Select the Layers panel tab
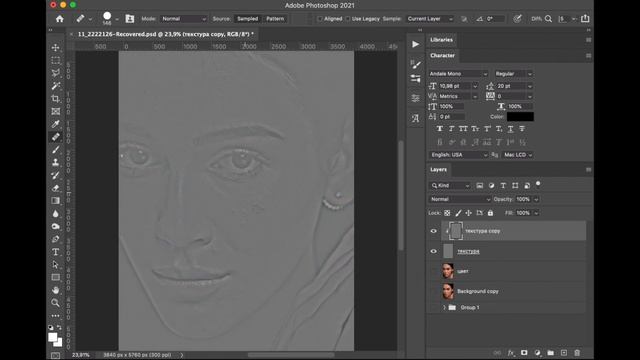This screenshot has height=360, width=640. (438, 169)
